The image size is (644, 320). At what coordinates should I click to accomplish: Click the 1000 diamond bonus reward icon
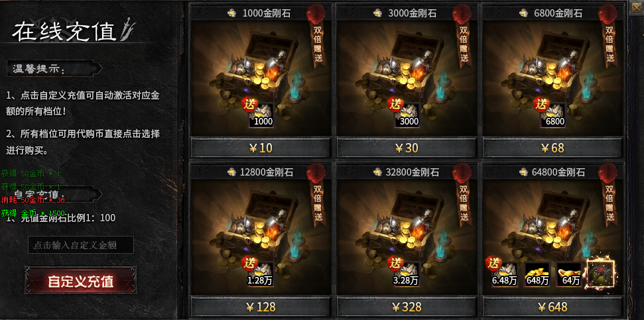261,115
